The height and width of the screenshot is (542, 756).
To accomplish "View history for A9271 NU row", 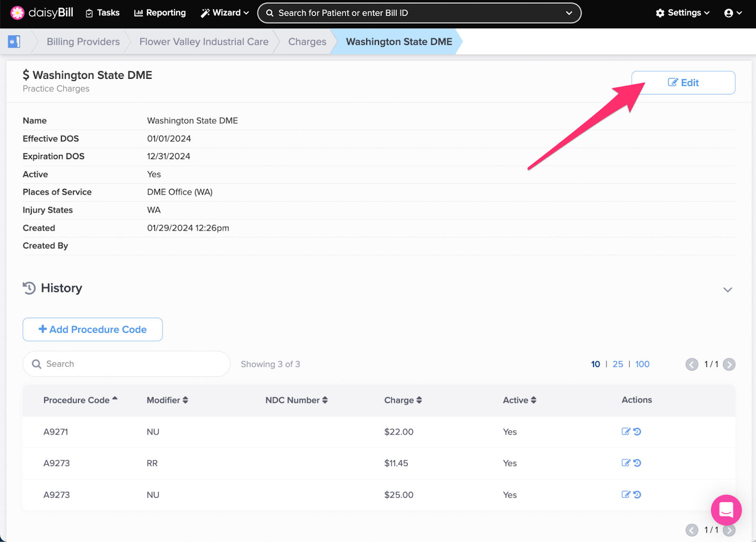I will point(637,432).
